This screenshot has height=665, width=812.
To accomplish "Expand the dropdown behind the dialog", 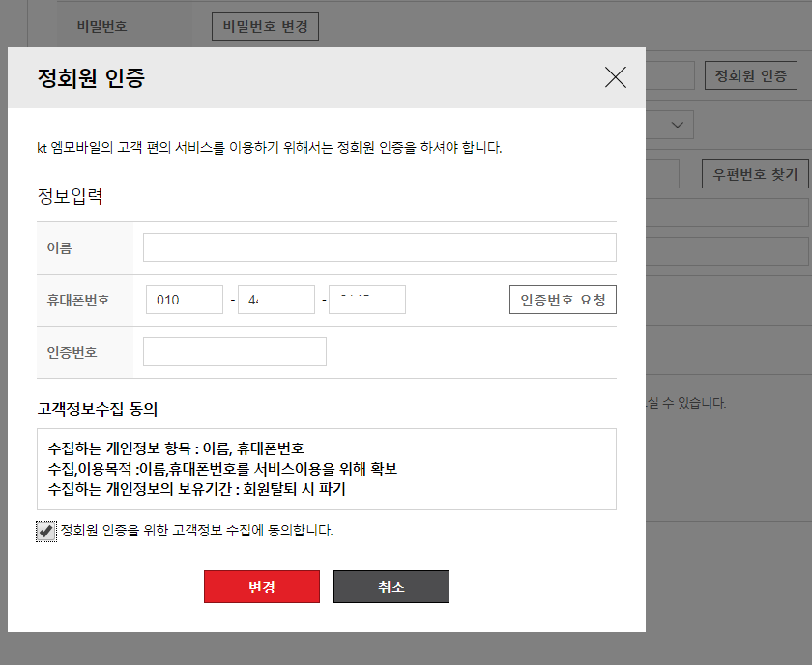I will point(677,124).
